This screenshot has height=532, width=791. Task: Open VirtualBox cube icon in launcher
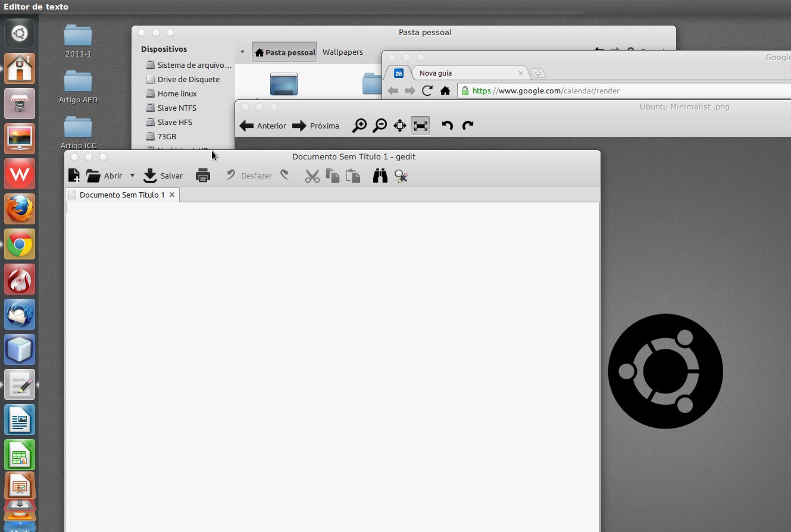(x=20, y=349)
